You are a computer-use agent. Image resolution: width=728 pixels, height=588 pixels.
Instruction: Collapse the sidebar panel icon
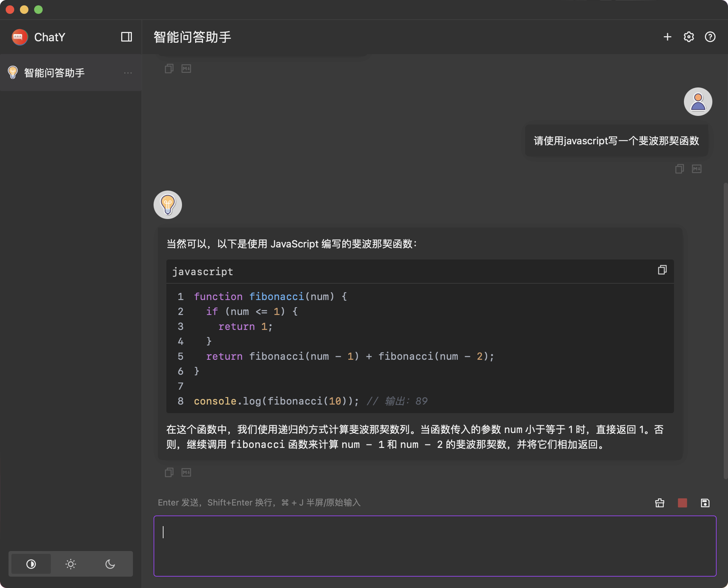coord(127,37)
